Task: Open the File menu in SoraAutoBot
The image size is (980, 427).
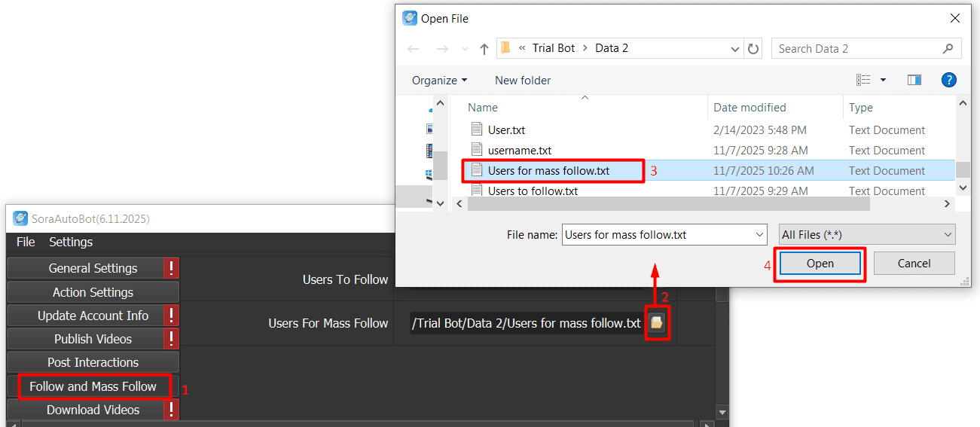Action: 26,242
